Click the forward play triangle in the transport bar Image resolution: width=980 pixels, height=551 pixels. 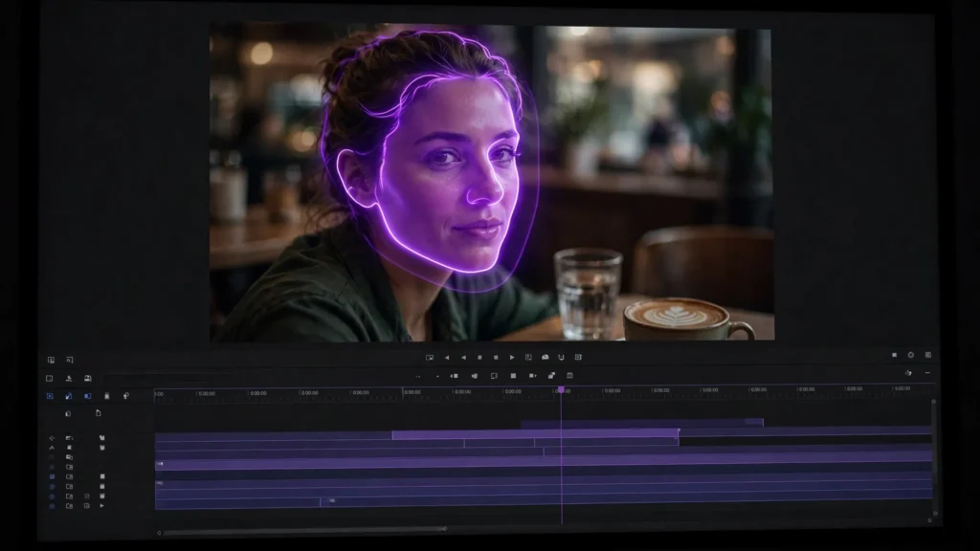(x=512, y=358)
